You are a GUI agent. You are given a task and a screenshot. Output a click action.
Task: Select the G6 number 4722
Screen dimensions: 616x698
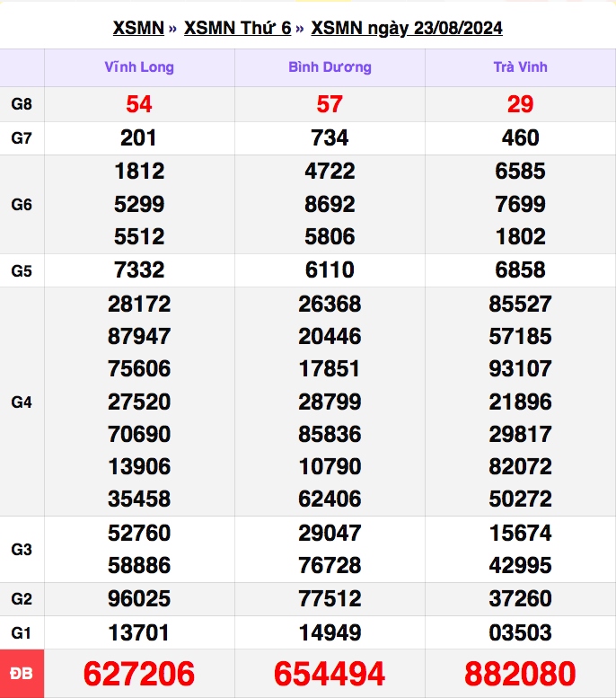click(x=330, y=171)
